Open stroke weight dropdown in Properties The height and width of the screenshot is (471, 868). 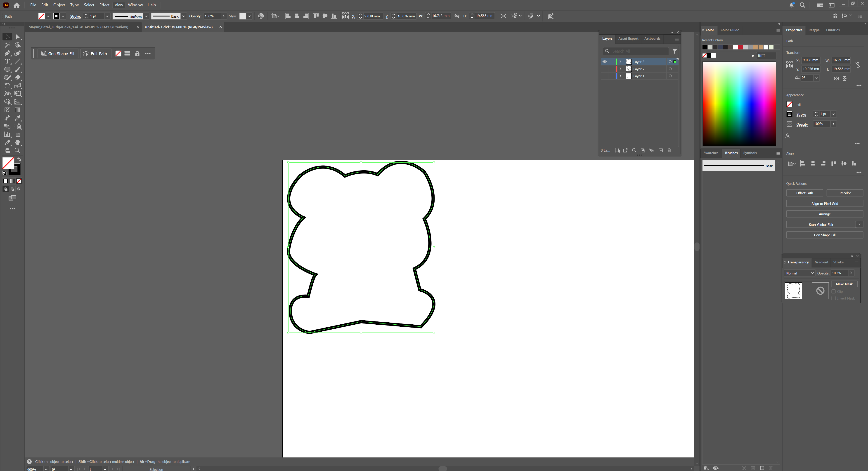point(833,114)
